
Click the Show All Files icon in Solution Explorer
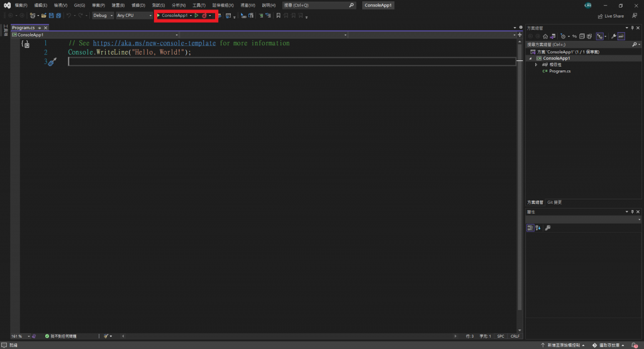[x=589, y=36]
